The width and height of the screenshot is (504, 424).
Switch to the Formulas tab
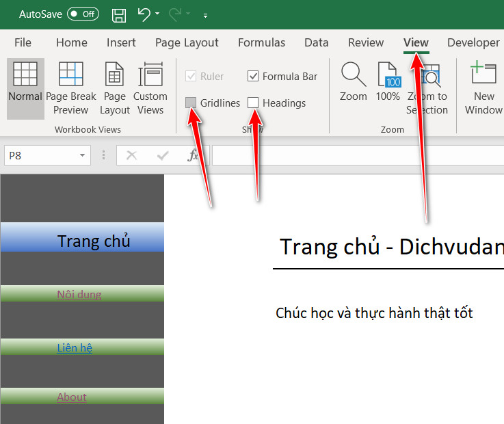click(261, 42)
